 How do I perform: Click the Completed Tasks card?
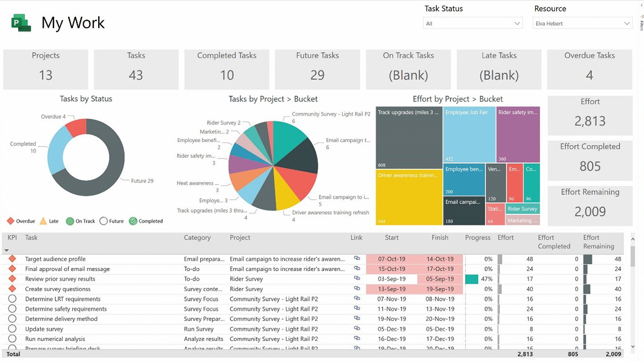point(227,69)
